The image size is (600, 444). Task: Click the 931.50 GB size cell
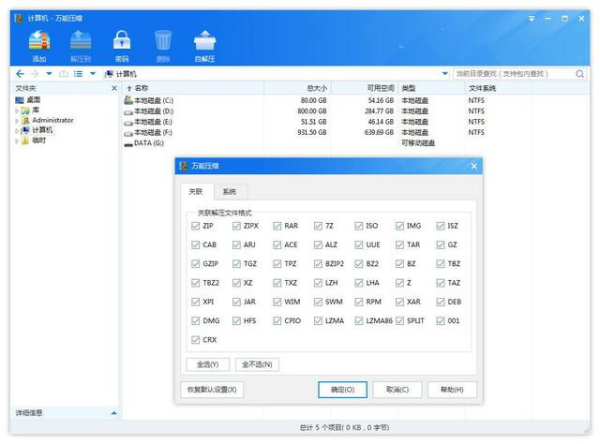(x=312, y=132)
